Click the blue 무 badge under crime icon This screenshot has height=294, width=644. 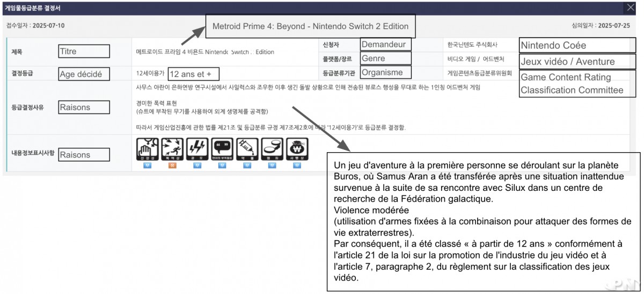click(x=272, y=165)
